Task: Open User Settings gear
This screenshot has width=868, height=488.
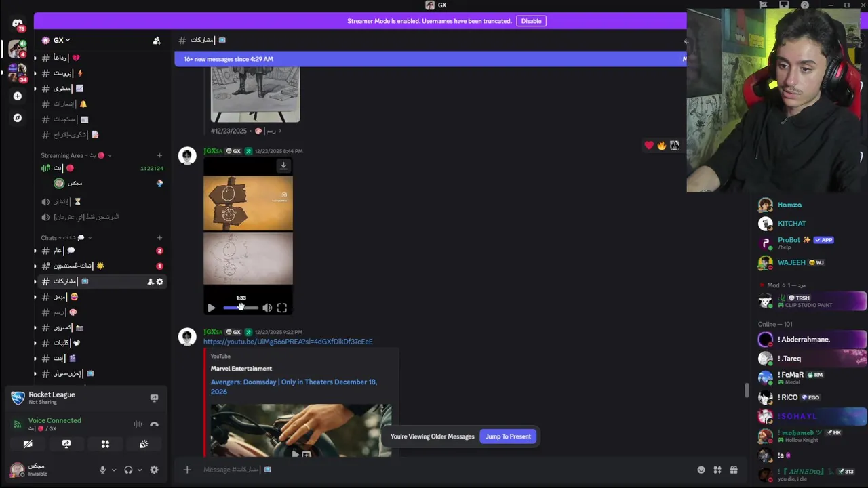Action: click(154, 470)
